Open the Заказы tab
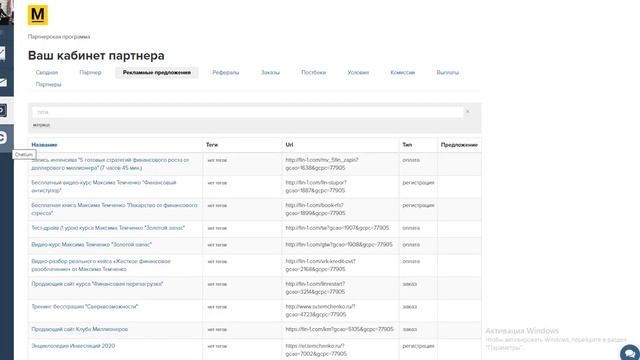Image resolution: width=640 pixels, height=360 pixels. click(x=270, y=72)
